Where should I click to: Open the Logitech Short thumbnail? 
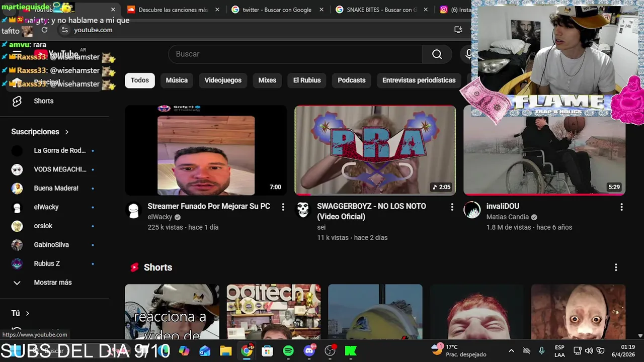pyautogui.click(x=274, y=312)
